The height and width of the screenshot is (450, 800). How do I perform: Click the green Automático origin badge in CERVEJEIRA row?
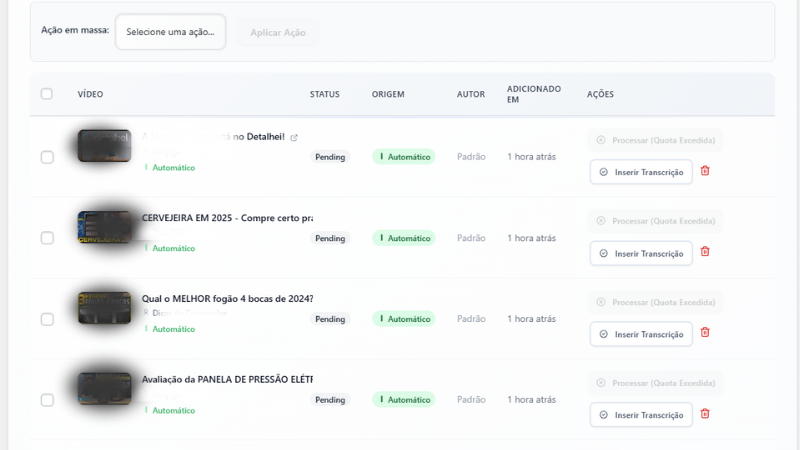(x=404, y=238)
